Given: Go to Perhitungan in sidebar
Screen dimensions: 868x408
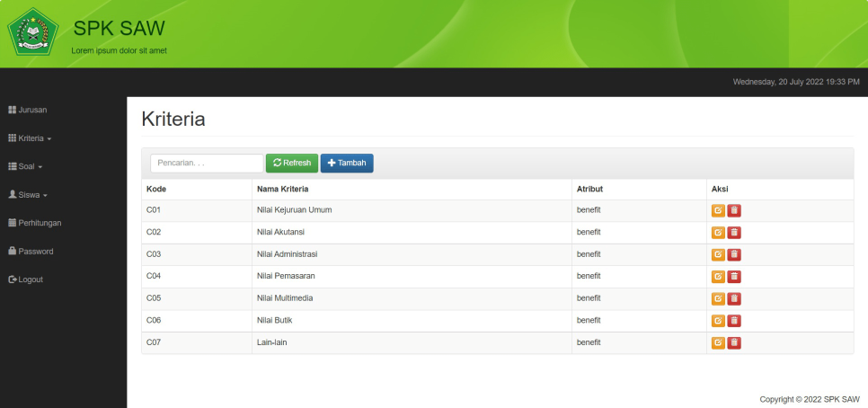Looking at the screenshot, I should (35, 223).
